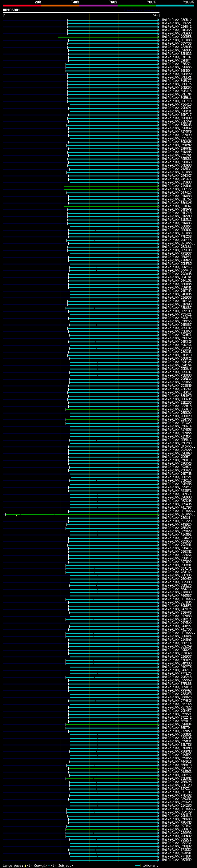Click the purple ~60% identity legend segment
This screenshot has width=197, height=868.
(99, 6)
